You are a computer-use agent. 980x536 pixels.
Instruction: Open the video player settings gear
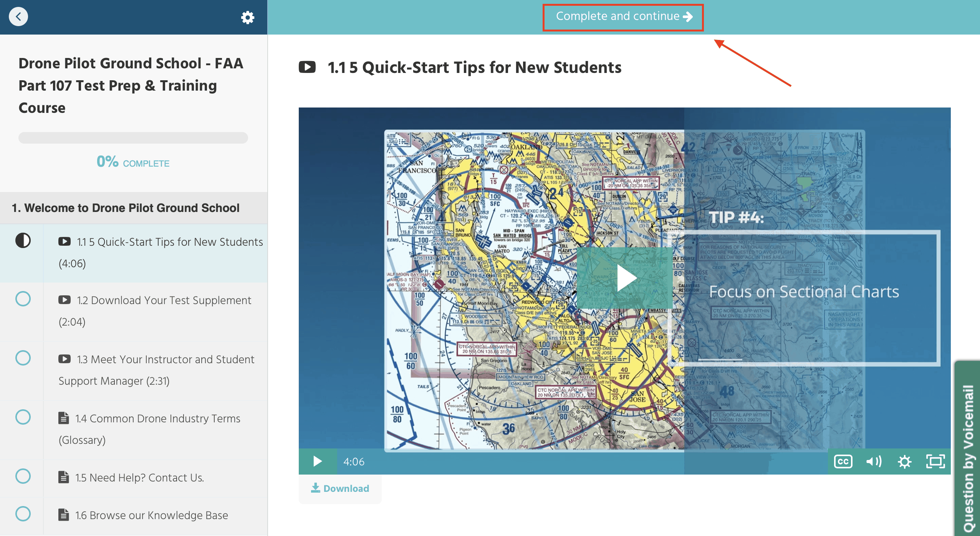[904, 461]
